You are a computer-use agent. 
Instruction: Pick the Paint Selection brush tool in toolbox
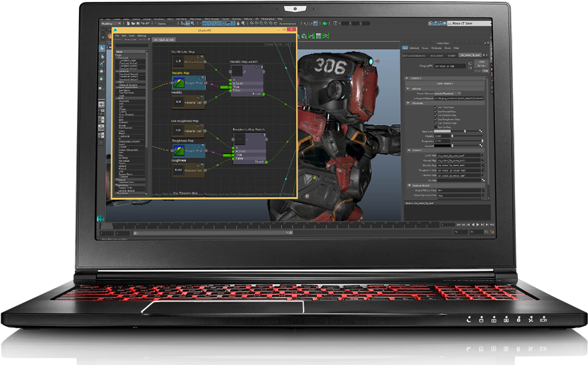click(102, 64)
